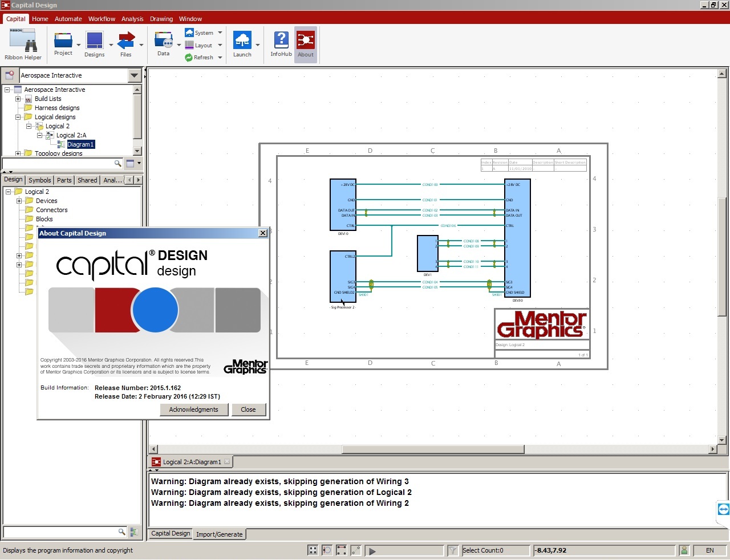Click the icon next to the bottom-left search field
This screenshot has width=730, height=560.
point(133,532)
